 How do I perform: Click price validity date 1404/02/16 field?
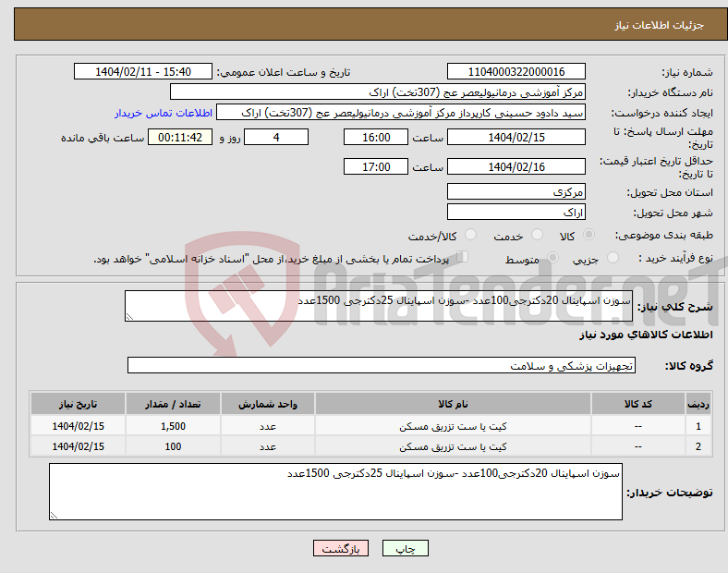point(516,166)
